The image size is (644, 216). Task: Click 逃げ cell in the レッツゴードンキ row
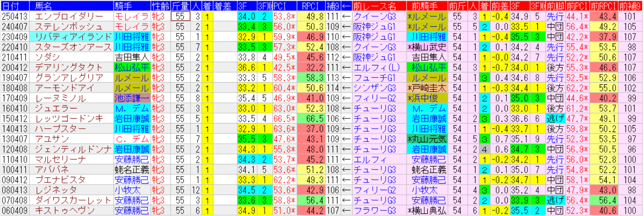click(x=556, y=119)
